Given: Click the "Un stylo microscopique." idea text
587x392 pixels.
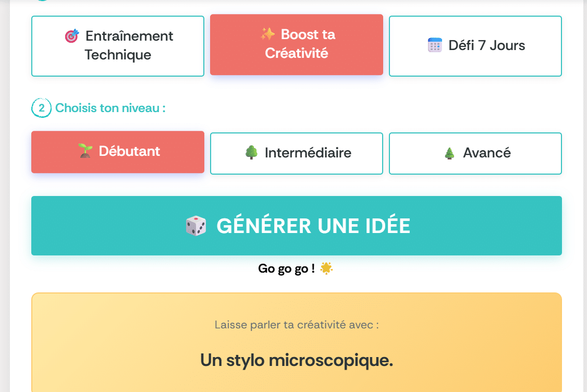Looking at the screenshot, I should (297, 360).
